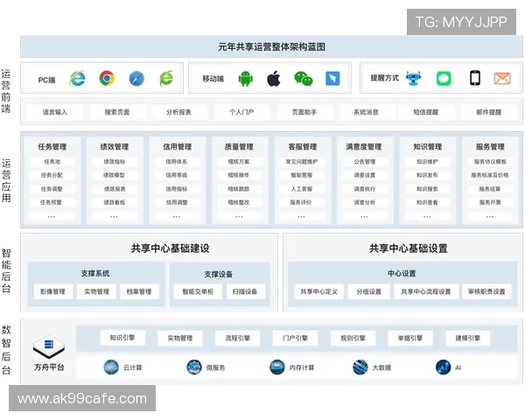Click 稽核方案 under 质量管理
Viewport: 525px width, 420px height.
pos(239,162)
